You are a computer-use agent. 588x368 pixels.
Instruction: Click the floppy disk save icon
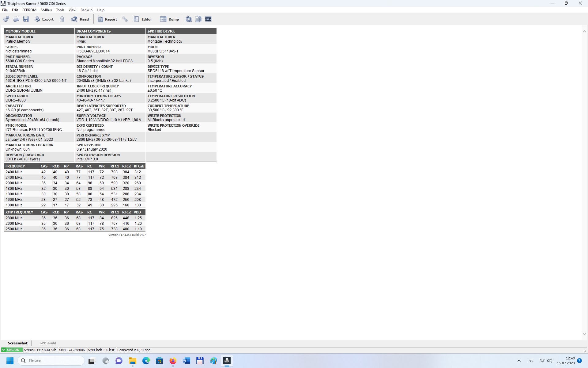(x=26, y=19)
